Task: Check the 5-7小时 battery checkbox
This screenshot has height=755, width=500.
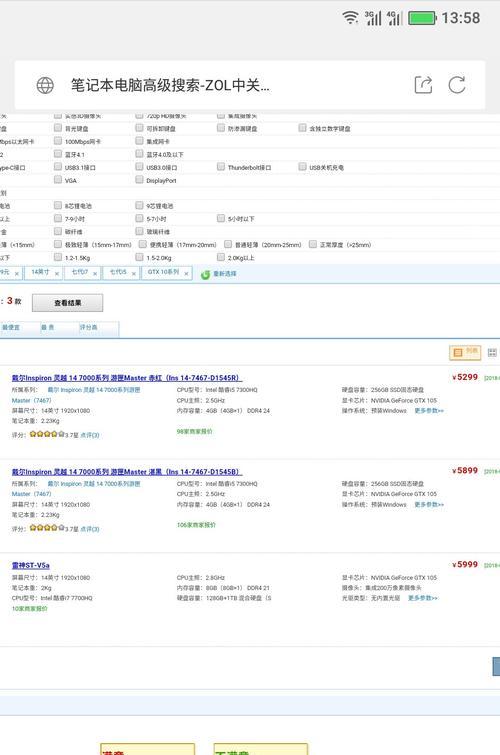Action: (x=139, y=218)
